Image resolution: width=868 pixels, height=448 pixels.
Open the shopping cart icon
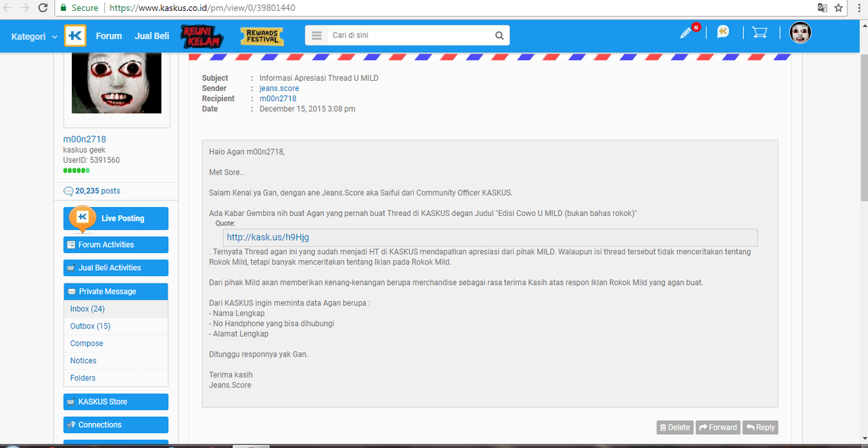pos(759,33)
